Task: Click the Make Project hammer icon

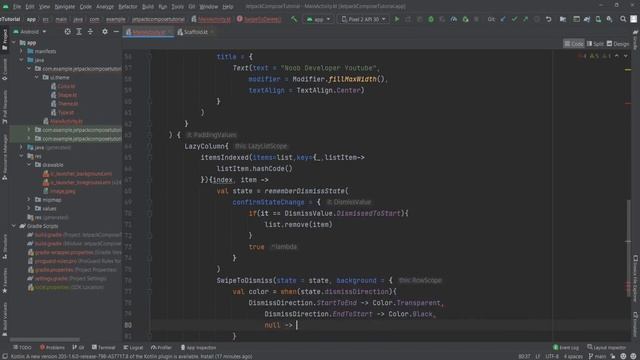Action: [x=294, y=19]
